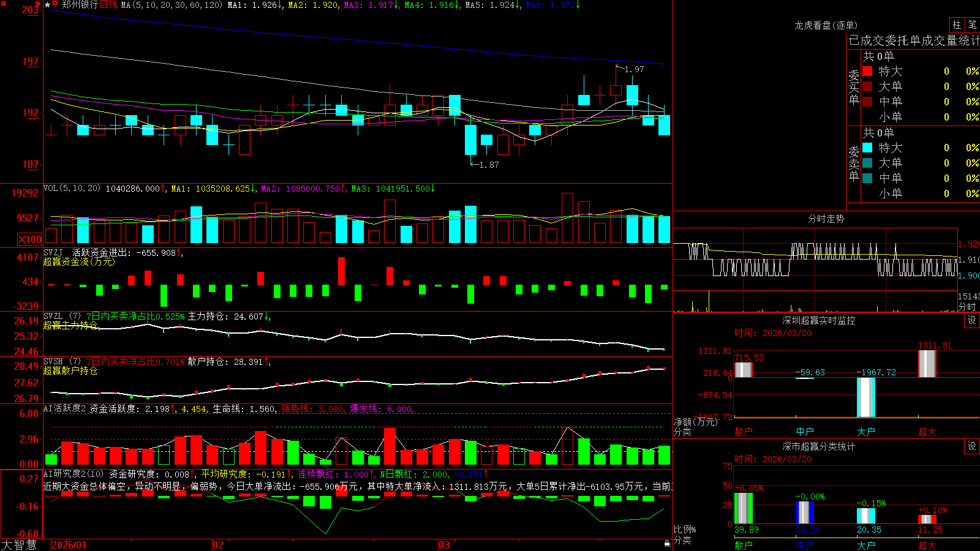Click the 龙虎看盘(逐单) panel title
The image size is (980, 551).
pos(826,25)
